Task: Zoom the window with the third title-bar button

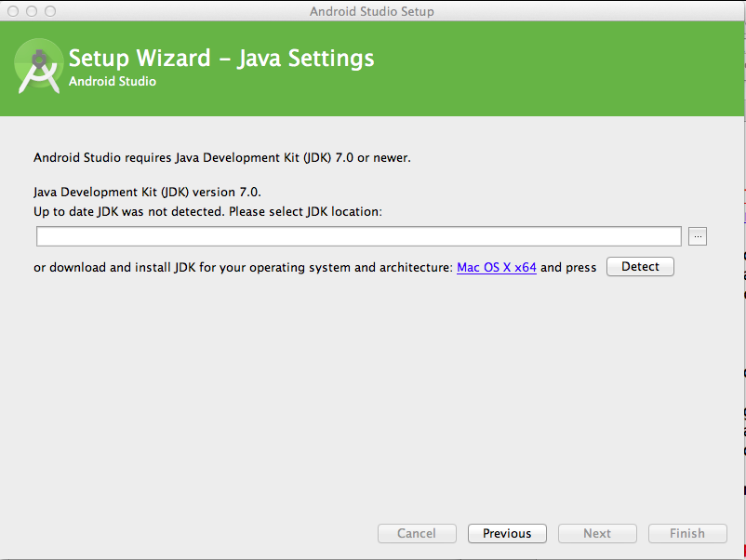Action: [x=50, y=11]
